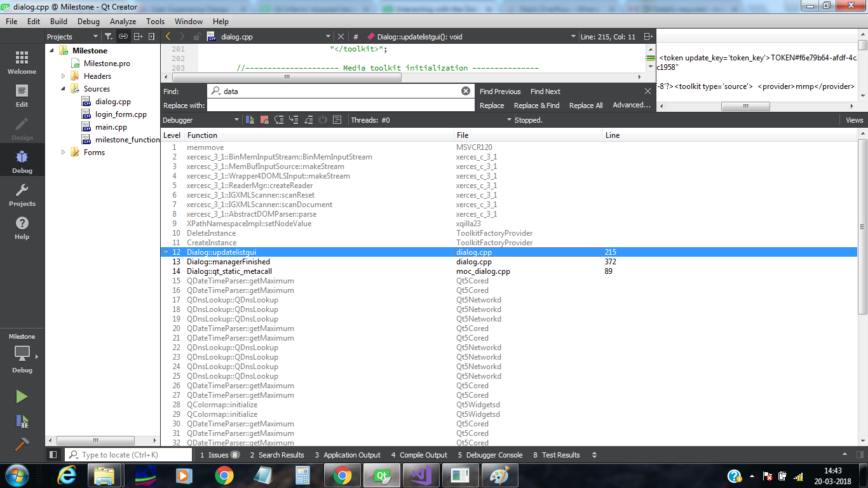Switch to the Application Output pane

pyautogui.click(x=348, y=455)
